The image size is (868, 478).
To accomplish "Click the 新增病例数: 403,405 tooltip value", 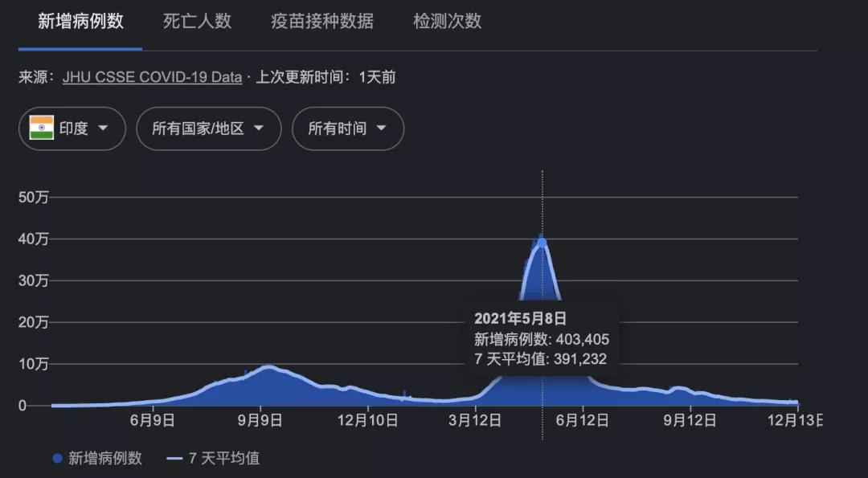I will tap(542, 338).
